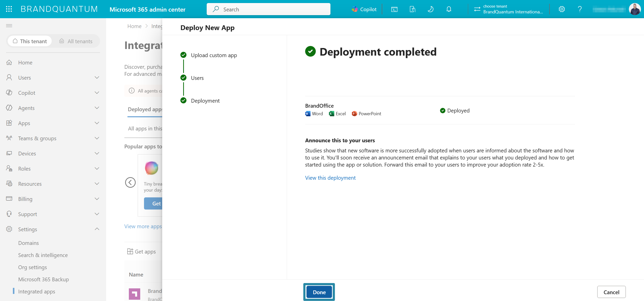Click the Word app icon
Screen dimensions: 644x301
[x=308, y=114]
